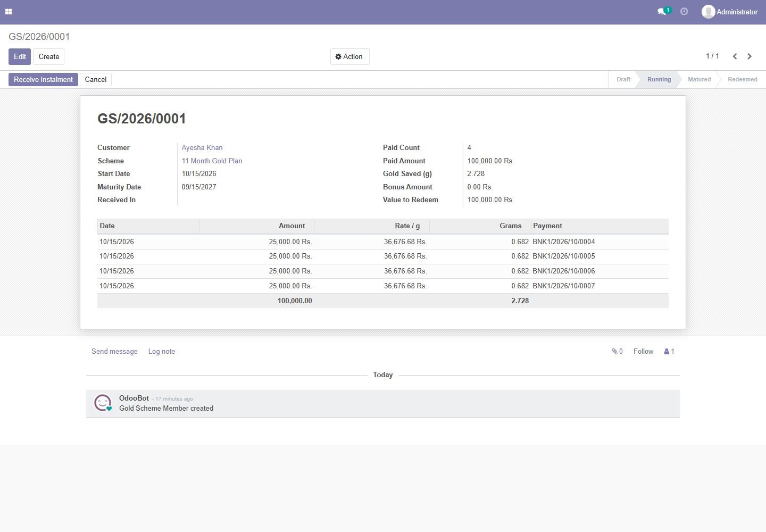The width and height of the screenshot is (766, 532).
Task: Click Maturity Date value 09/15/2027
Action: (x=199, y=187)
